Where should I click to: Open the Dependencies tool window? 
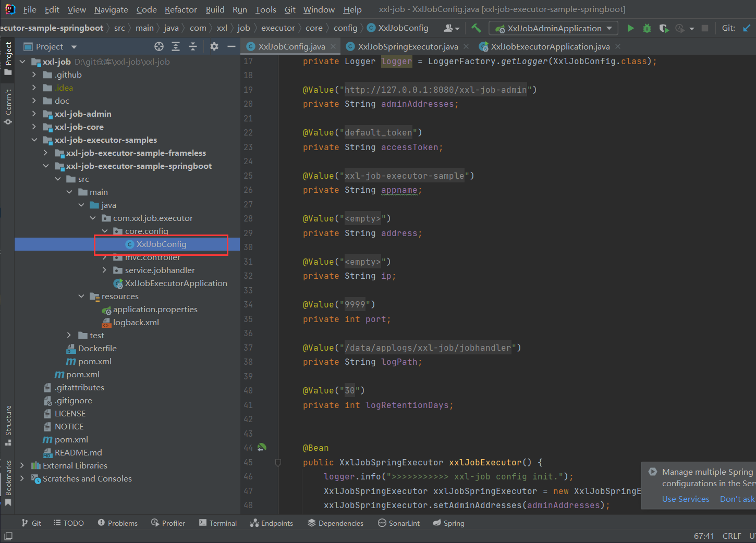[x=335, y=523]
